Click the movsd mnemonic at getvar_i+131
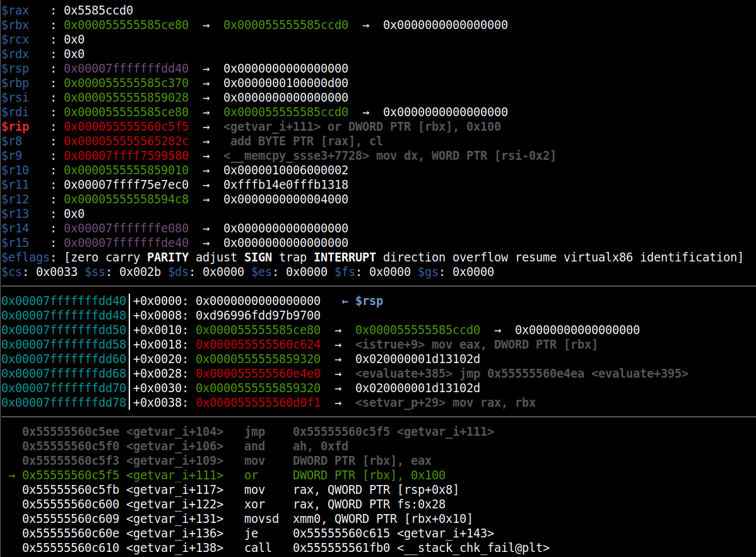756x557 pixels. (x=261, y=518)
